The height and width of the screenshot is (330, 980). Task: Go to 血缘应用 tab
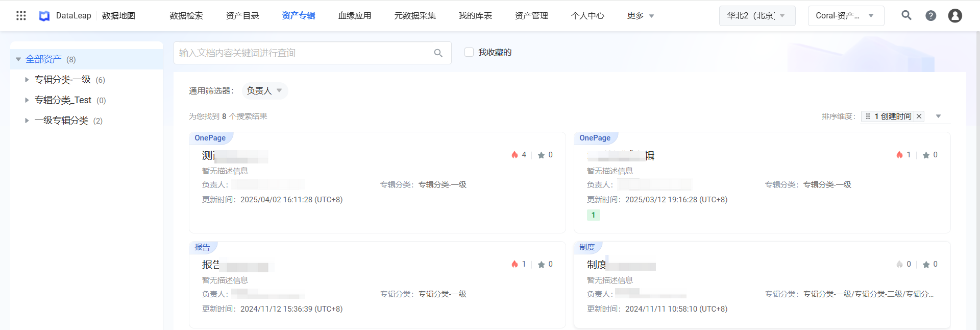pos(355,16)
